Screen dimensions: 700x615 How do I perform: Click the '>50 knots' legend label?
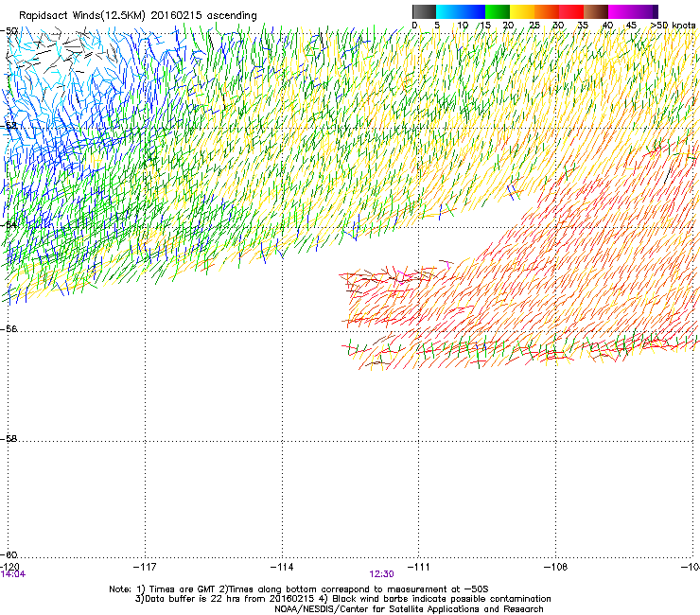(673, 26)
